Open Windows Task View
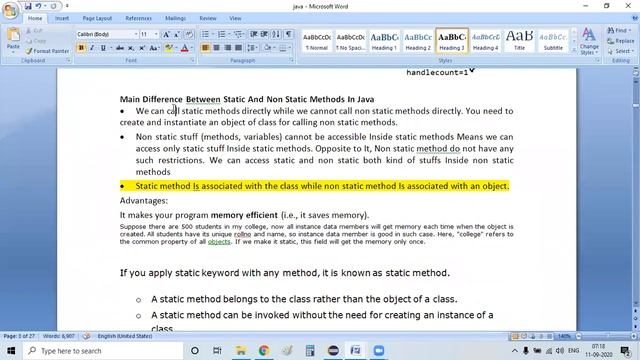640x360 pixels. pyautogui.click(x=217, y=351)
